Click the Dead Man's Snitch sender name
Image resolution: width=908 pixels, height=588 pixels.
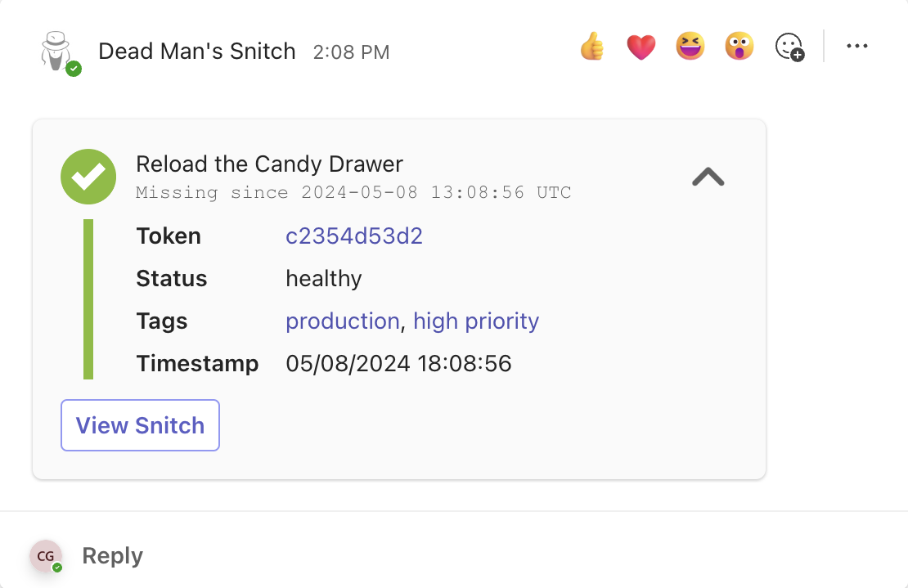coord(196,51)
